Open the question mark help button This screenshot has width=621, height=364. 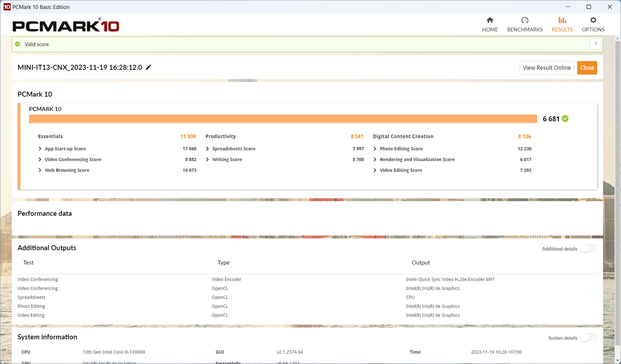(x=596, y=44)
